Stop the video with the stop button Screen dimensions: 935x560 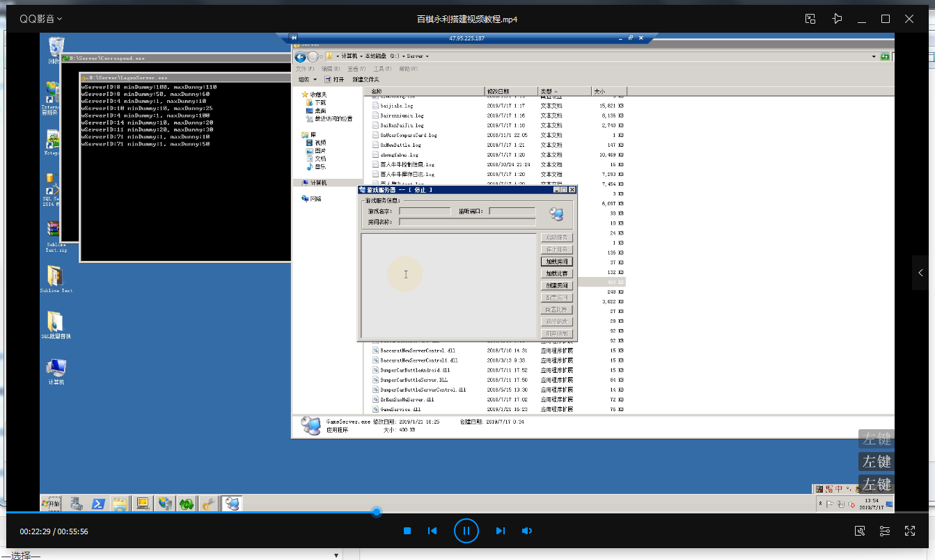coord(407,531)
